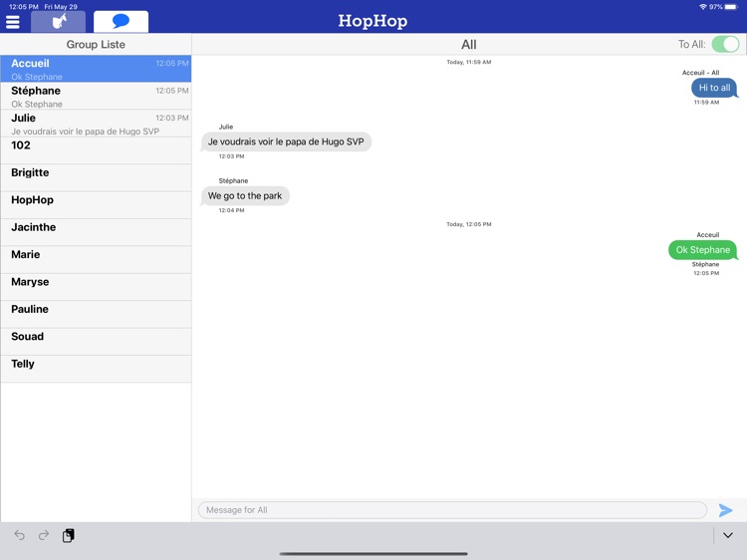Select group 102 in the list

(x=96, y=150)
